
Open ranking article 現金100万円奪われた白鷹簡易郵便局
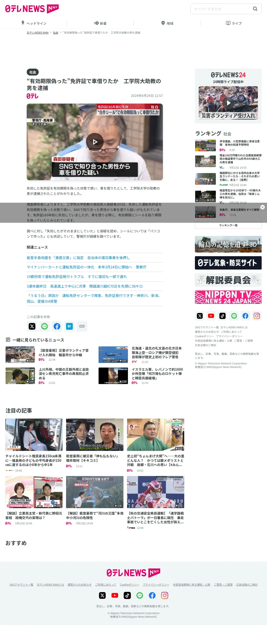tap(240, 159)
